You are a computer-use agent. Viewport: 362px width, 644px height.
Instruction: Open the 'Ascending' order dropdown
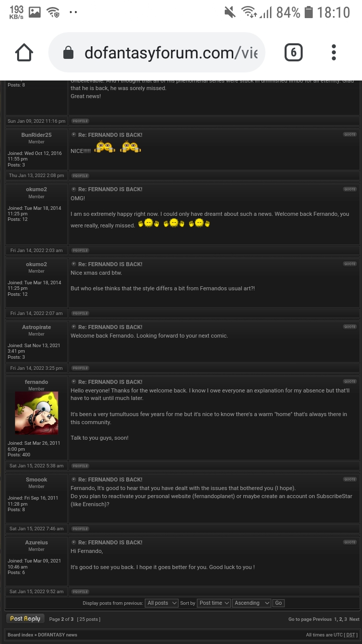click(251, 603)
